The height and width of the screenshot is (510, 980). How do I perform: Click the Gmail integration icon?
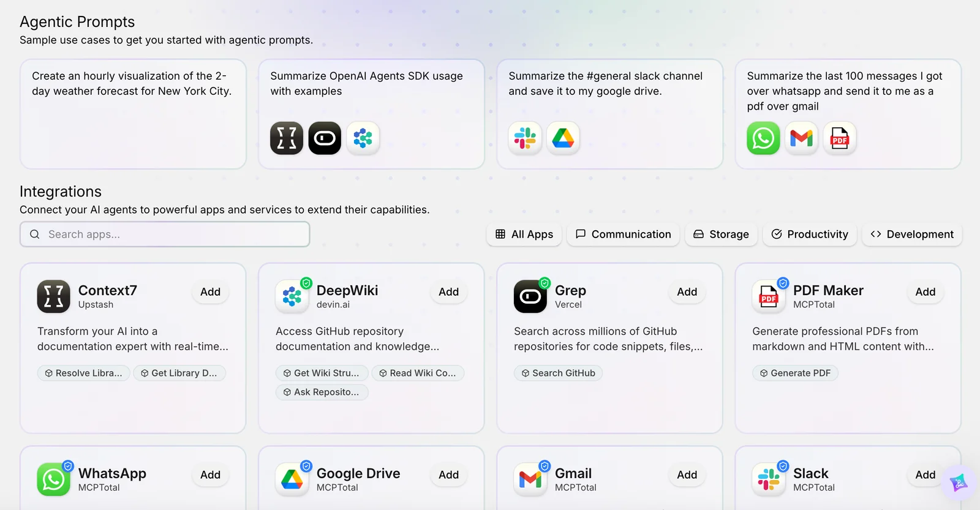pos(530,479)
